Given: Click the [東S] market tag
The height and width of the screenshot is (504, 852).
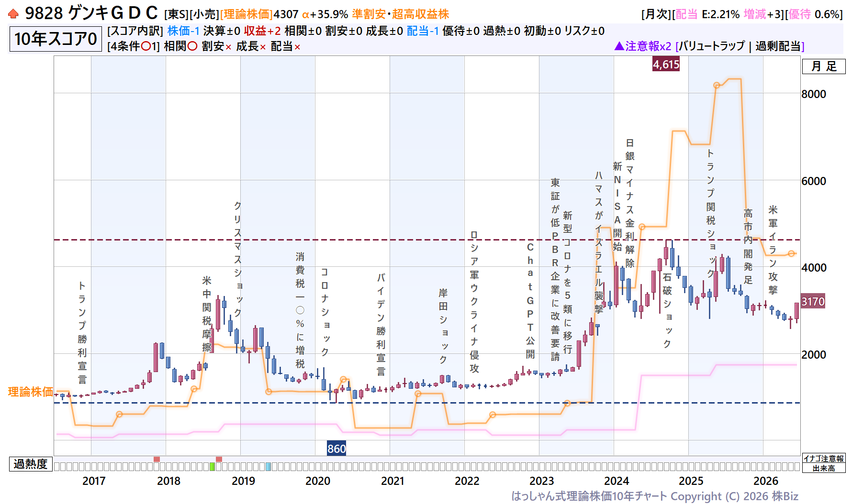Looking at the screenshot, I should (x=177, y=15).
